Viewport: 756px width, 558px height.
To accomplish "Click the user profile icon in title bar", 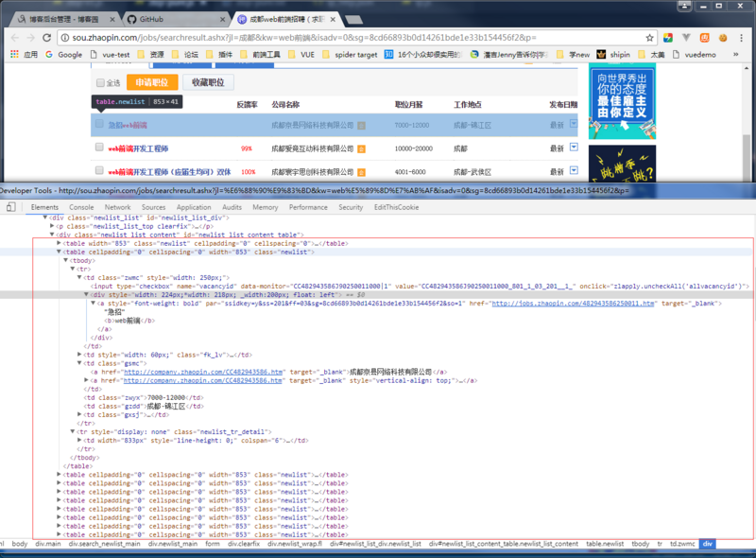I will tap(684, 6).
